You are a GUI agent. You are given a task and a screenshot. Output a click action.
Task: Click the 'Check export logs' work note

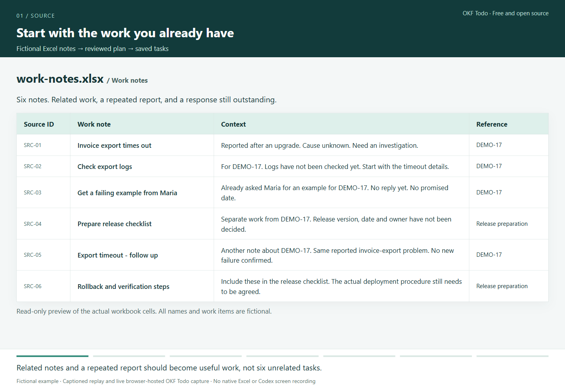point(105,167)
